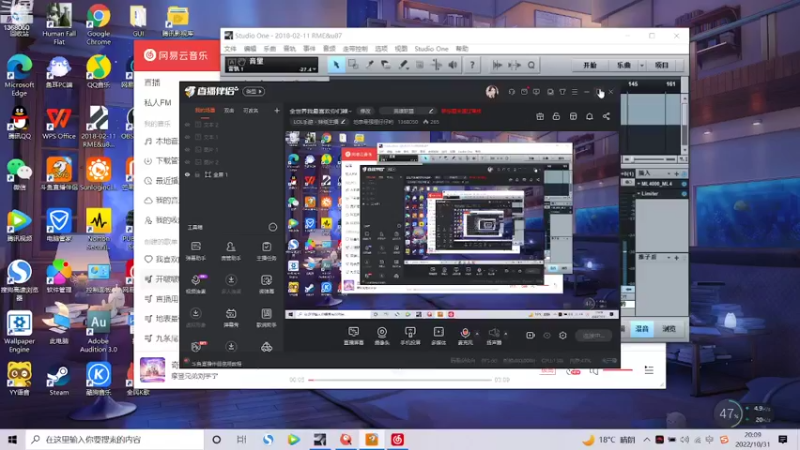This screenshot has width=800, height=450.
Task: Select the Eraser tool in Studio One
Action: (x=386, y=65)
